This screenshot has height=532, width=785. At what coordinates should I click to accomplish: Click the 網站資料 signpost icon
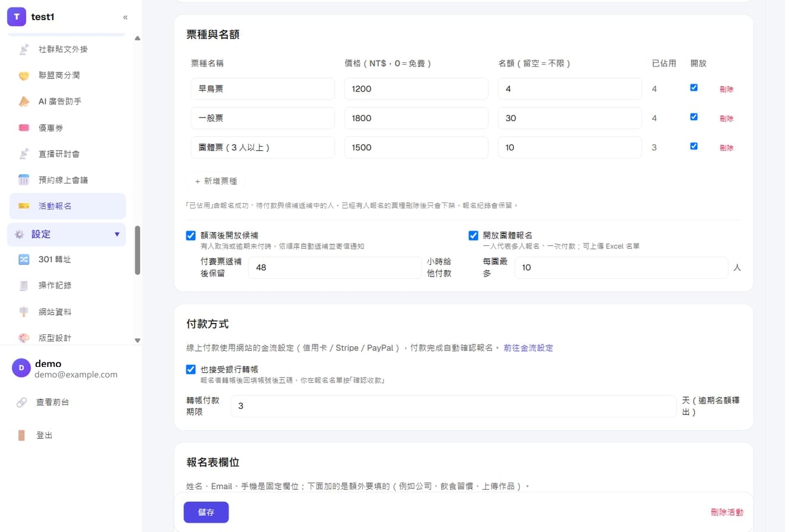(x=24, y=312)
